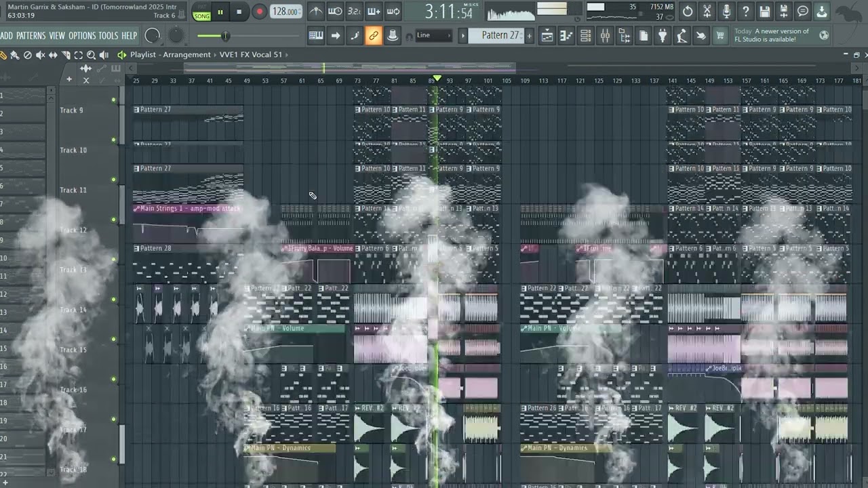This screenshot has height=488, width=868.
Task: Toggle the orange link/multilink controllers icon
Action: pyautogui.click(x=374, y=35)
